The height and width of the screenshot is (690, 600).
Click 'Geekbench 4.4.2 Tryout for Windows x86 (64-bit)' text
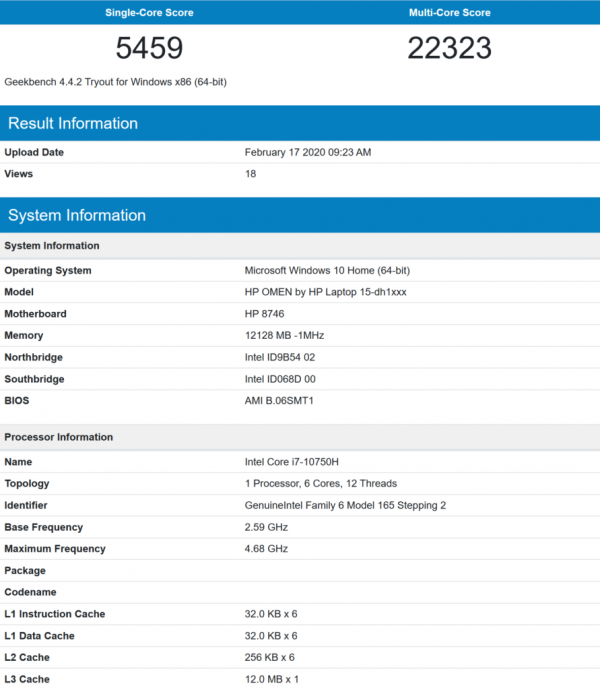(115, 82)
